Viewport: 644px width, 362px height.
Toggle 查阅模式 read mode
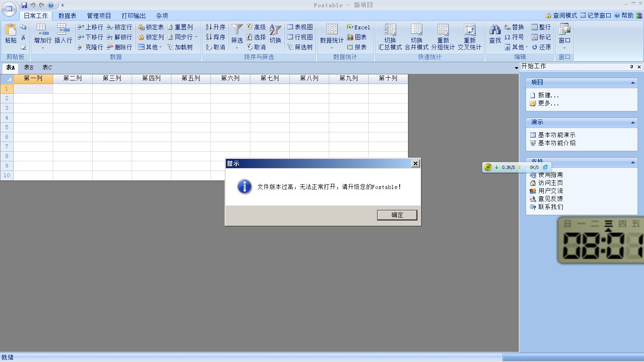click(x=561, y=15)
